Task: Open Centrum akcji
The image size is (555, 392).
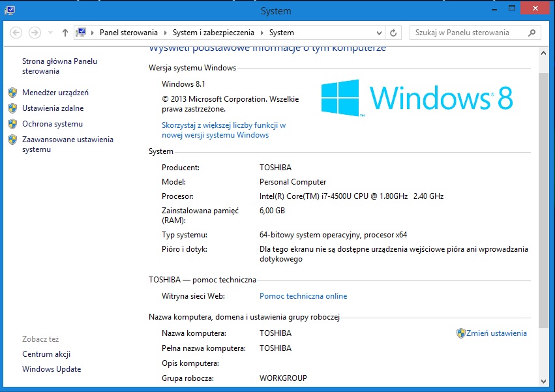Action: click(x=46, y=354)
